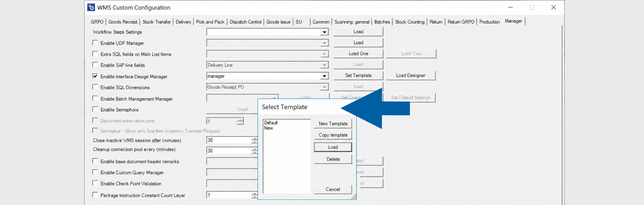Select the Delivery tab
This screenshot has height=205, width=644.
(184, 22)
